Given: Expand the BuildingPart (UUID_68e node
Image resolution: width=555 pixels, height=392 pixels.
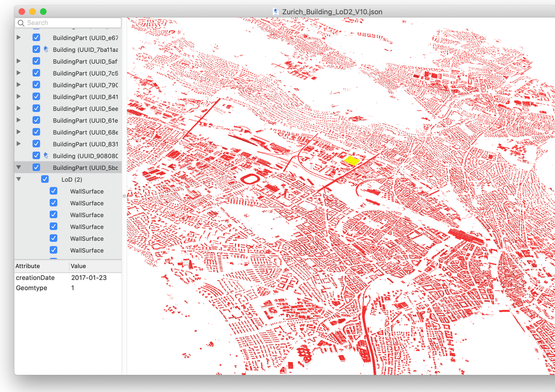Looking at the screenshot, I should pyautogui.click(x=18, y=132).
